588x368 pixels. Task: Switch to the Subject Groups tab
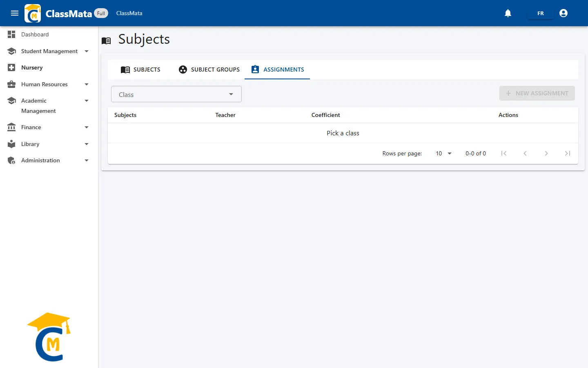tap(209, 70)
